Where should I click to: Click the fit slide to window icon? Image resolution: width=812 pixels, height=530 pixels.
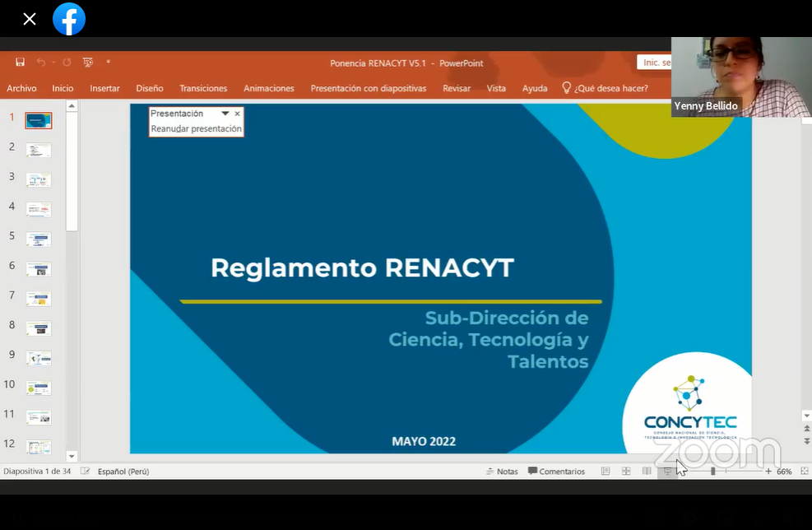804,472
